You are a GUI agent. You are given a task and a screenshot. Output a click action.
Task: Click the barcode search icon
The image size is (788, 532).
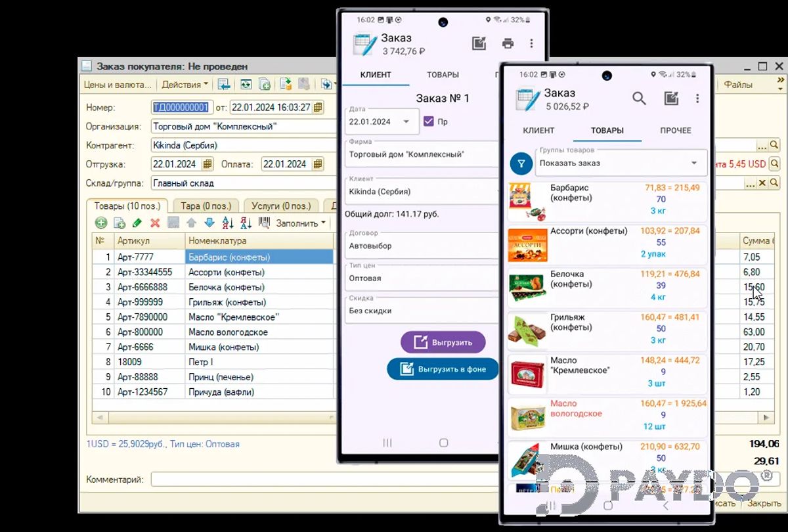(264, 223)
